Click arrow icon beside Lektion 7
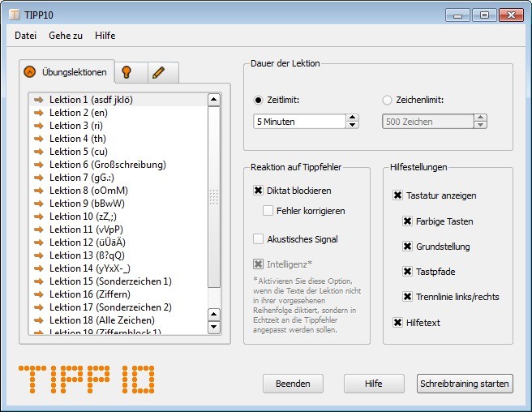The height and width of the screenshot is (412, 532). pyautogui.click(x=39, y=178)
